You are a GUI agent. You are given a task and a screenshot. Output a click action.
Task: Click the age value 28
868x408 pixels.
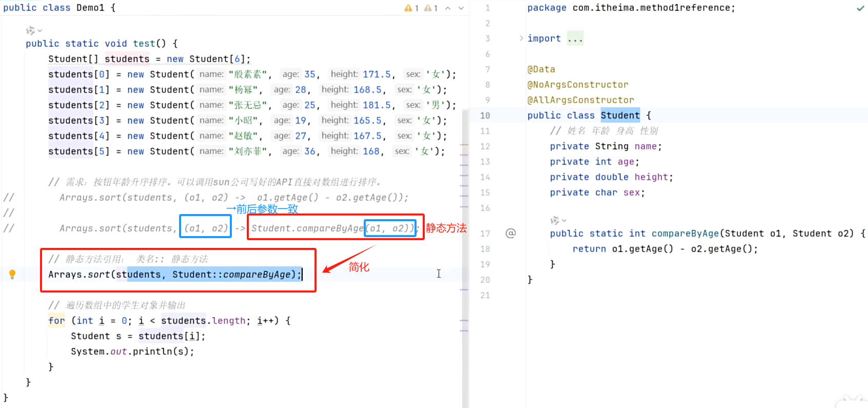(x=301, y=90)
